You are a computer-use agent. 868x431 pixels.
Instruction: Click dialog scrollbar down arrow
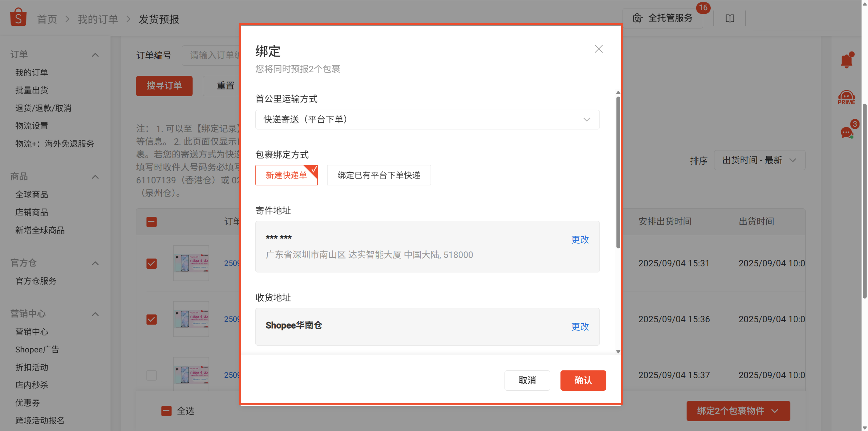tap(618, 352)
